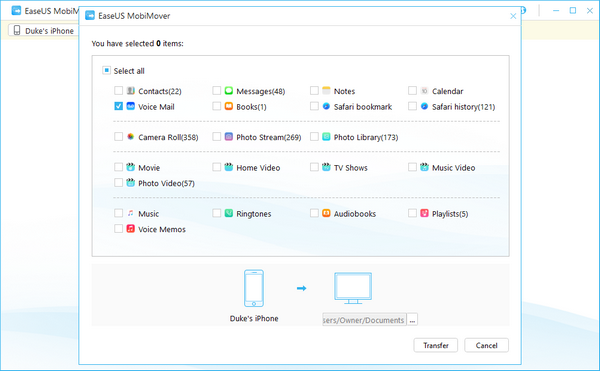
Task: Click the Music note icon
Action: [x=130, y=213]
